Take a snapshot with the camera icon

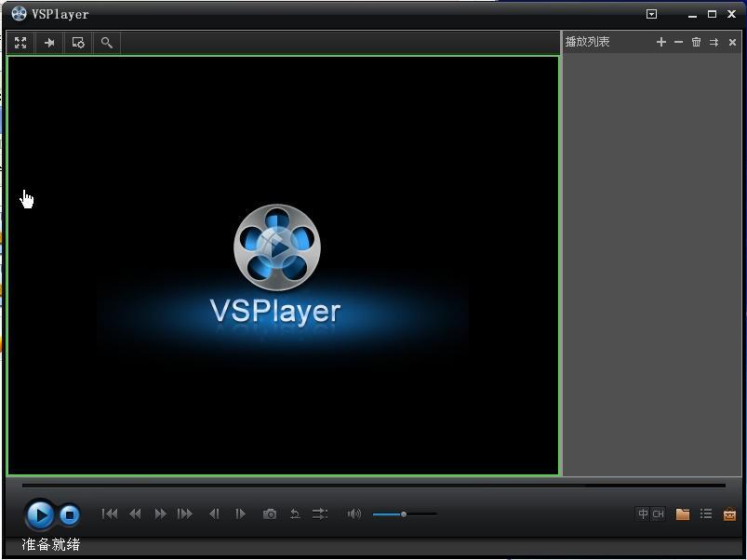270,513
